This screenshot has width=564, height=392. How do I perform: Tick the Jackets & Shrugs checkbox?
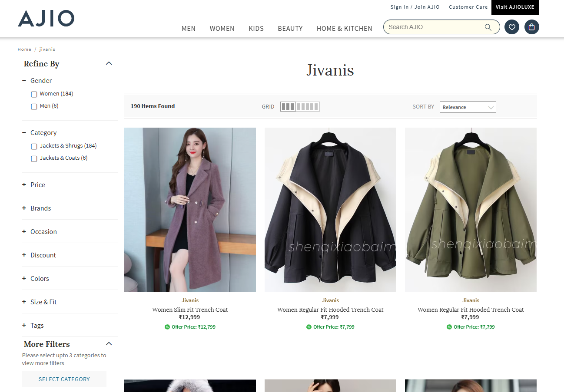tap(34, 146)
